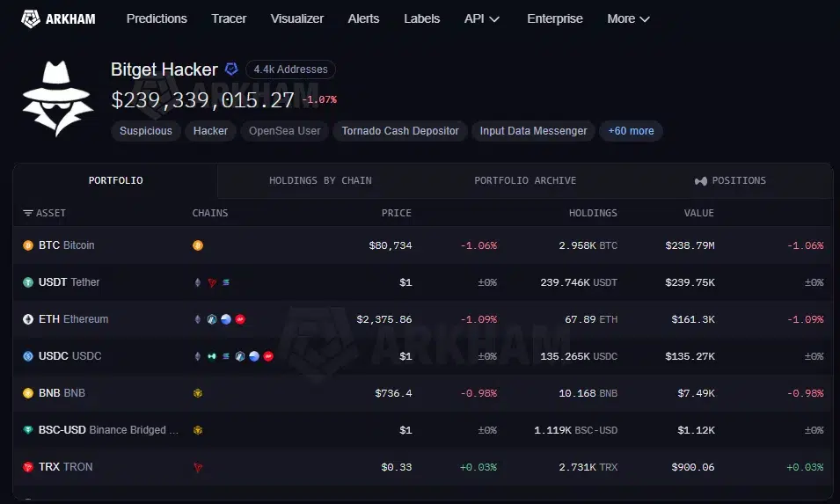Screen dimensions: 840x504
Task: Click the BNB asset icon
Action: tap(28, 393)
